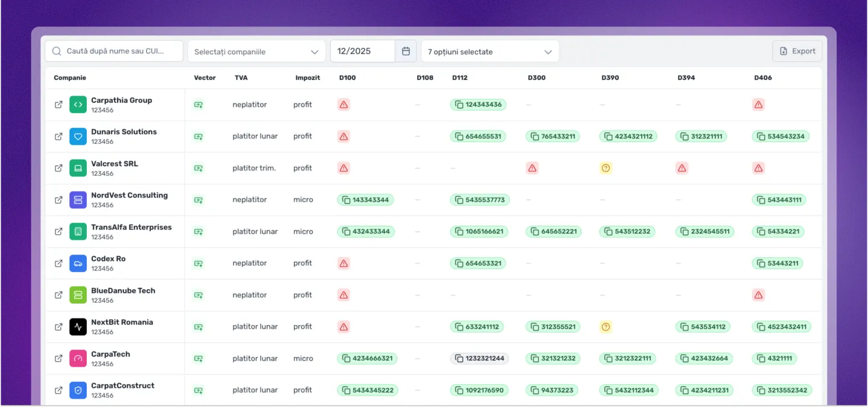Open CarpatConstruct external link icon

point(58,390)
